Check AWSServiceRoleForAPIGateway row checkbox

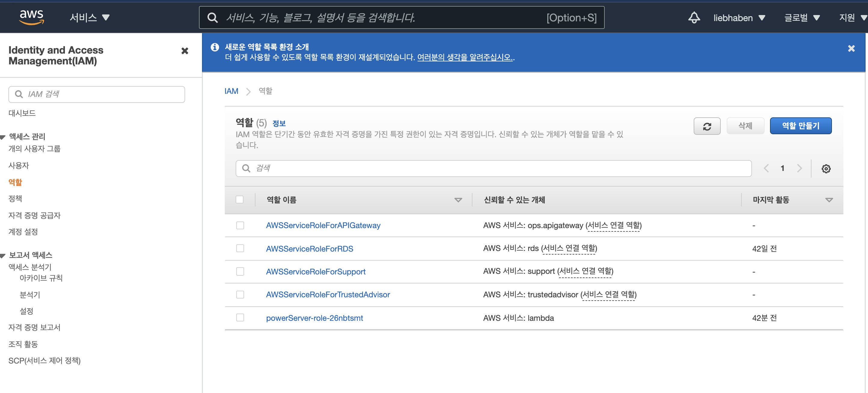click(x=240, y=225)
